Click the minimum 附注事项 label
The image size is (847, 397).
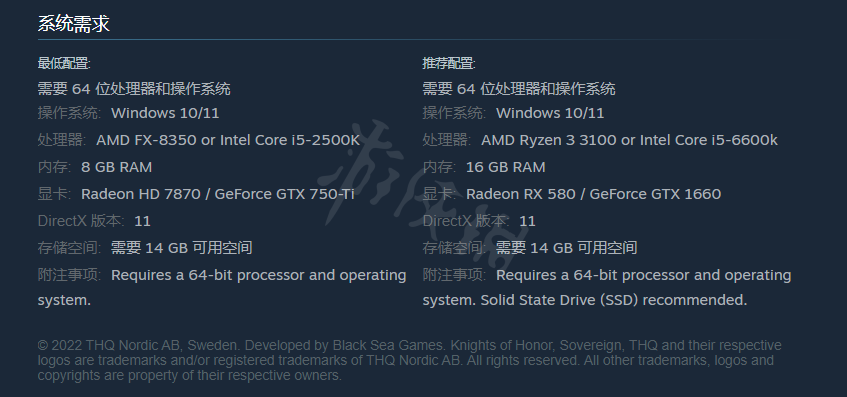[x=69, y=275]
